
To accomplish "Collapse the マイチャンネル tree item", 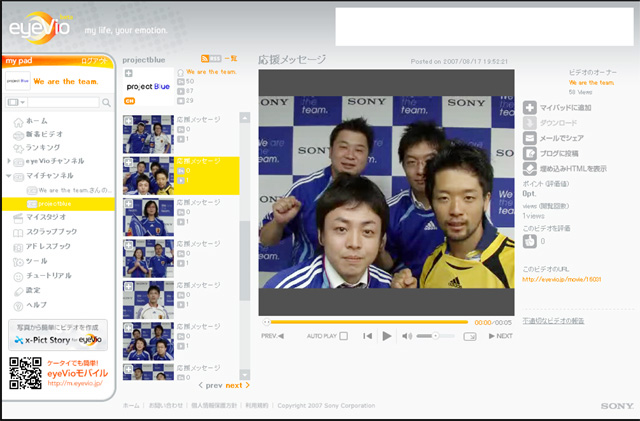I will click(x=9, y=175).
